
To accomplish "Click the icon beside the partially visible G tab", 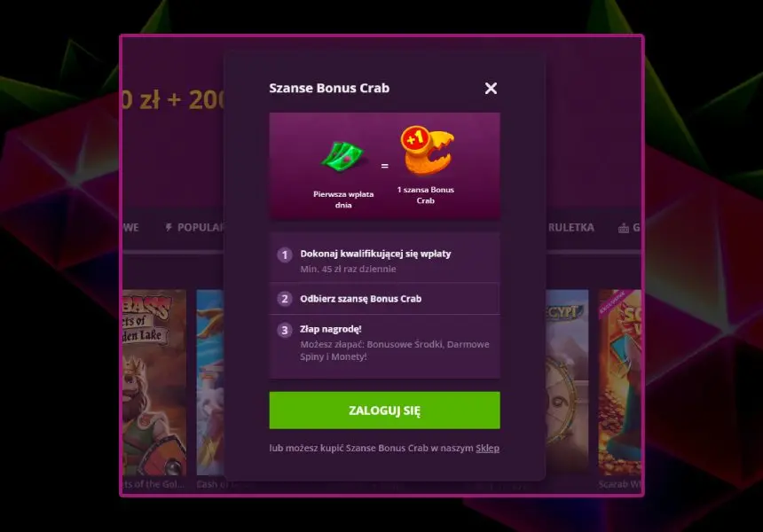I will tap(624, 228).
